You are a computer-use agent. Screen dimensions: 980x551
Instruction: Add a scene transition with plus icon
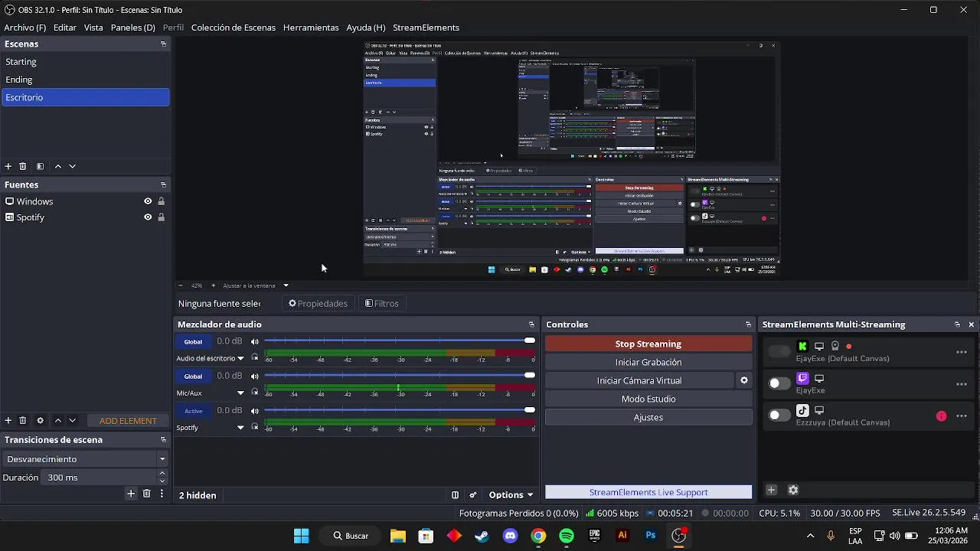click(131, 494)
